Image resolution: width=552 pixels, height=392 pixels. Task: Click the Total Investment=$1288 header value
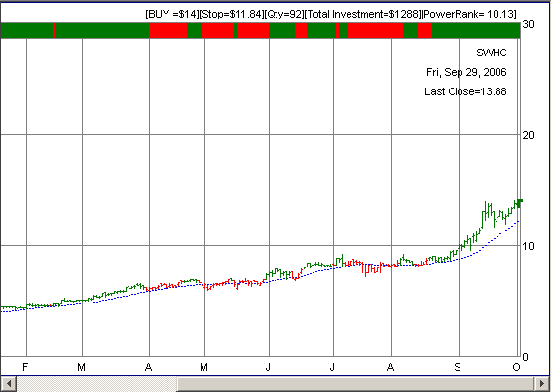pyautogui.click(x=362, y=14)
